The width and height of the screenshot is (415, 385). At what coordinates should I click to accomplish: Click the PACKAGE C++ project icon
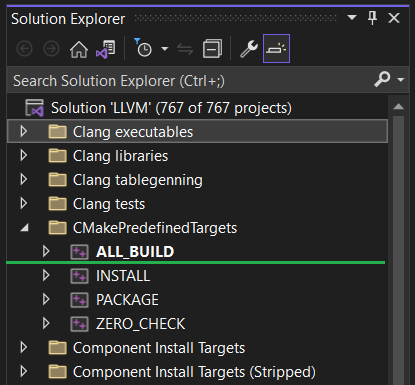79,300
